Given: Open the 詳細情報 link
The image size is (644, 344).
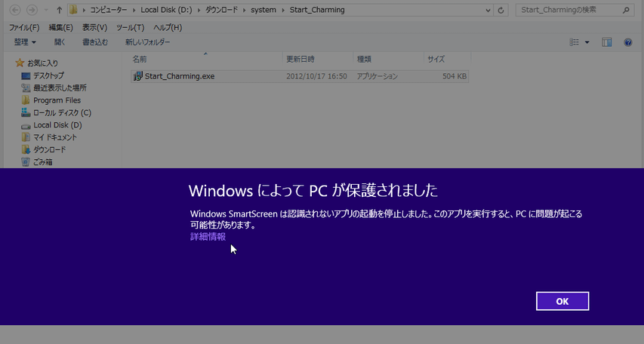Looking at the screenshot, I should coord(208,236).
